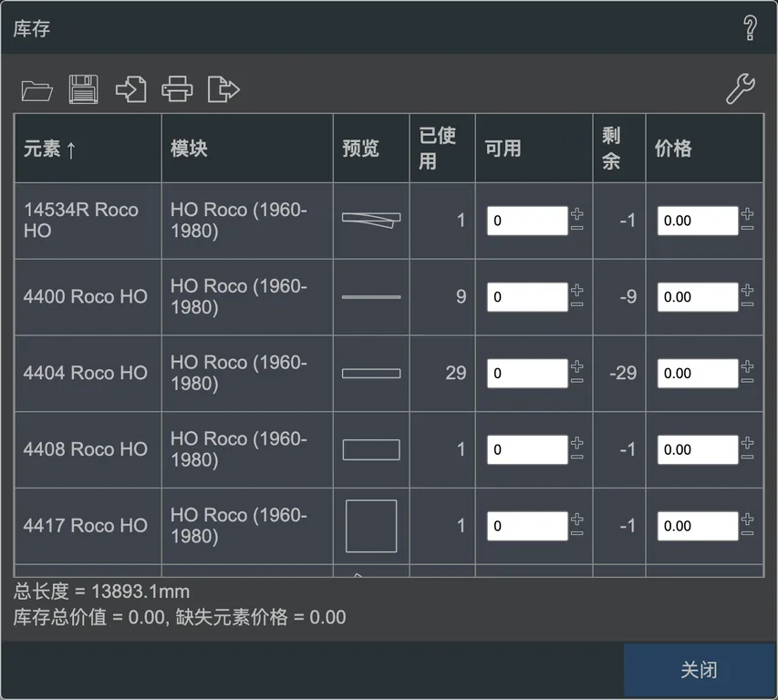Increase available count for 4404 Roco HO
Image resolution: width=778 pixels, height=700 pixels.
[576, 366]
